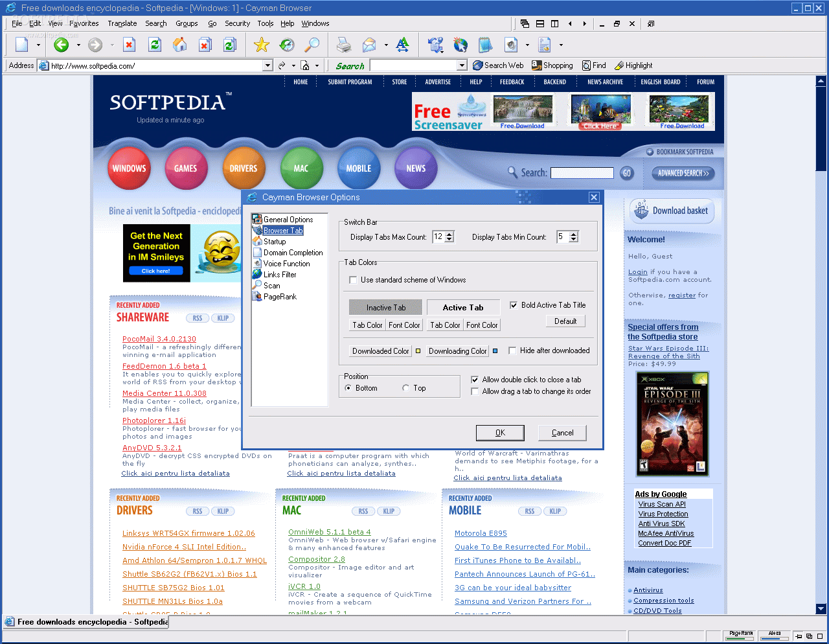Open the Security menu

point(237,23)
